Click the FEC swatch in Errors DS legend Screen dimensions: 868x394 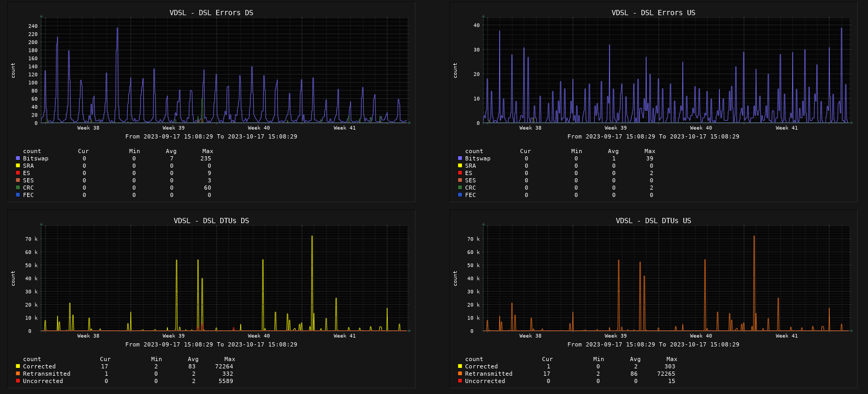(18, 194)
